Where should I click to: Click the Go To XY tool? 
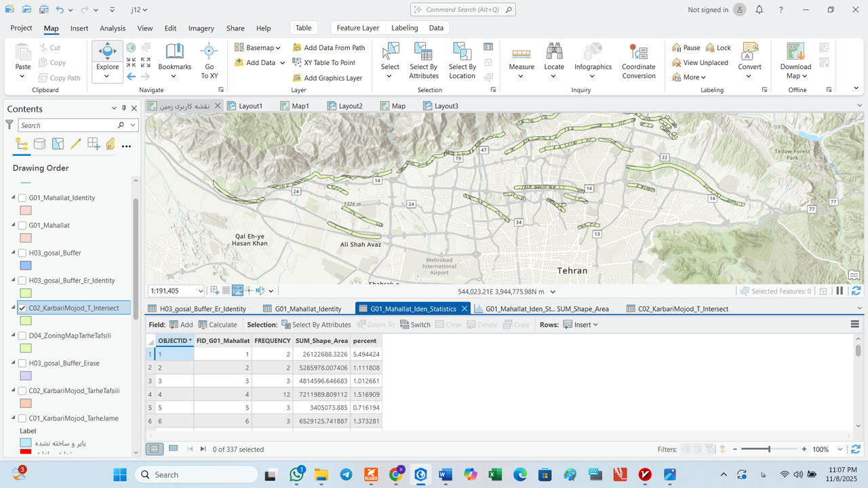tap(209, 61)
